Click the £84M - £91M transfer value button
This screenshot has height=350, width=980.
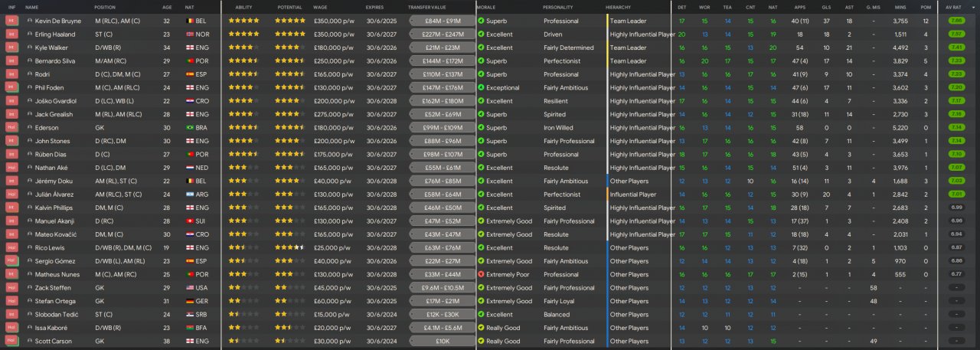coord(441,21)
